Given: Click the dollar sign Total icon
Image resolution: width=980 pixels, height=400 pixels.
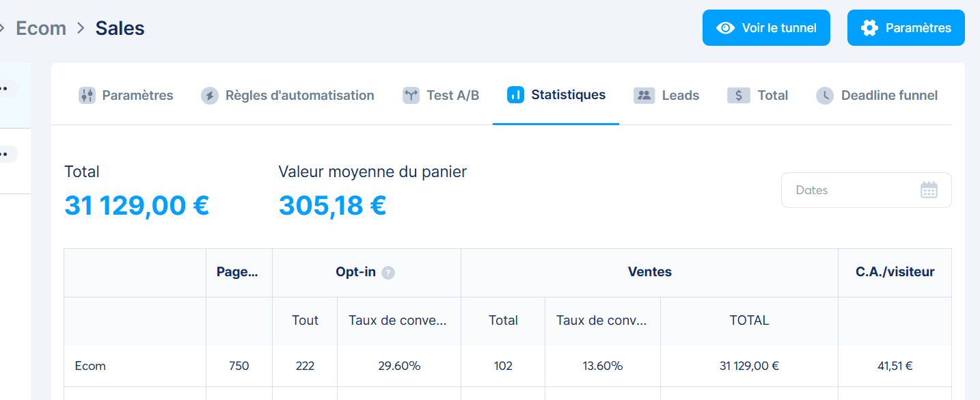Looking at the screenshot, I should (739, 96).
